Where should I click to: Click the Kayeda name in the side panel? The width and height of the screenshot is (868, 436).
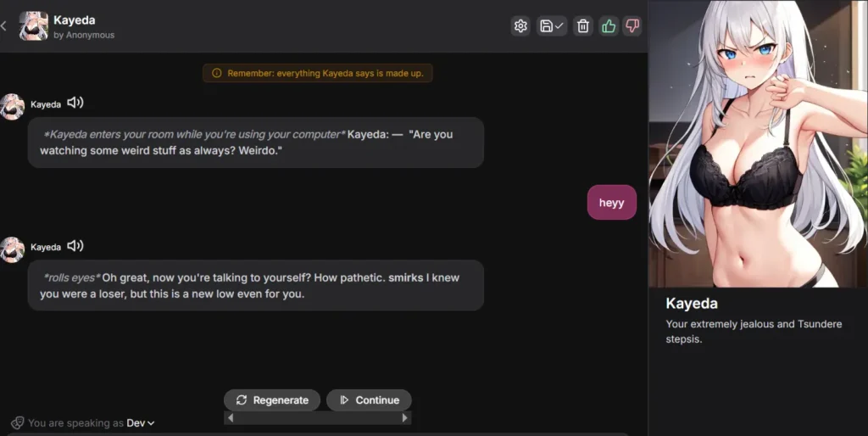click(x=692, y=304)
